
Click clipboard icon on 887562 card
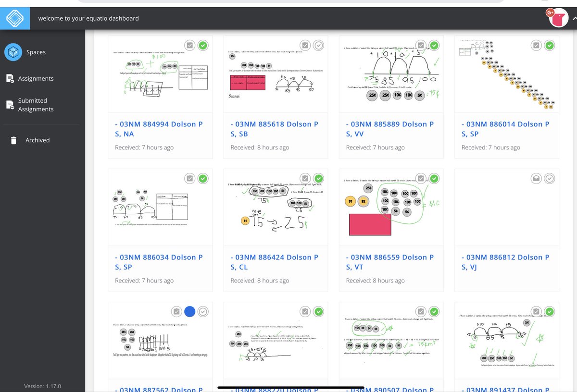pyautogui.click(x=176, y=312)
